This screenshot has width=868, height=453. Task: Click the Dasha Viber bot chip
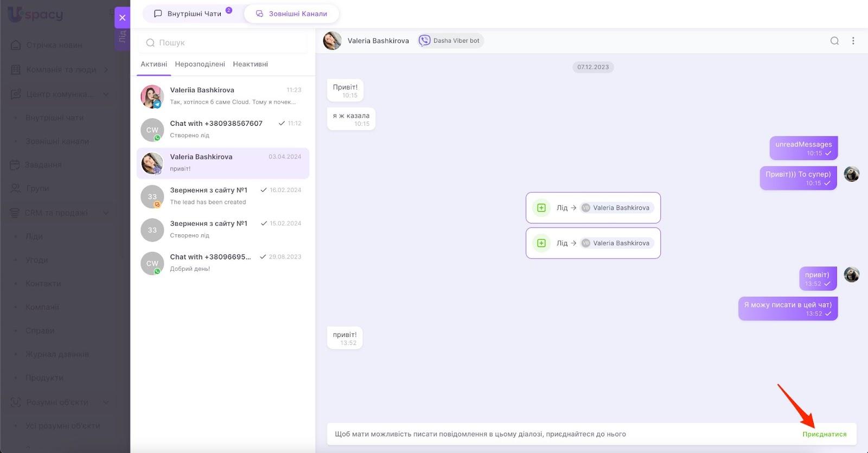[x=450, y=41]
